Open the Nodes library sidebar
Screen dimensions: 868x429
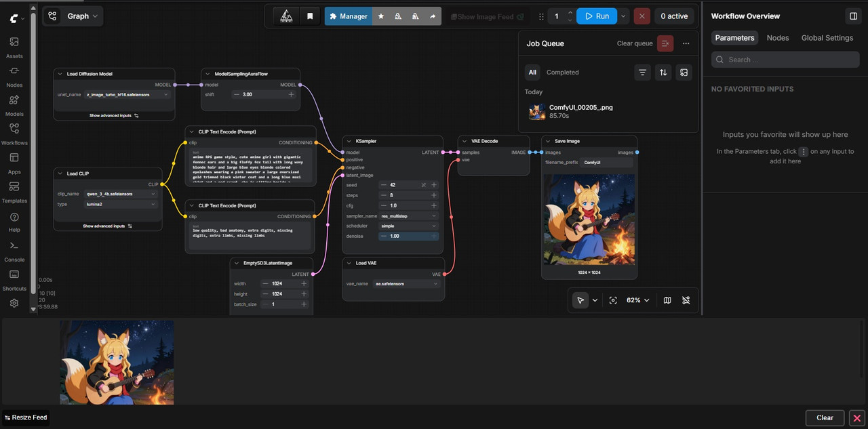click(14, 76)
